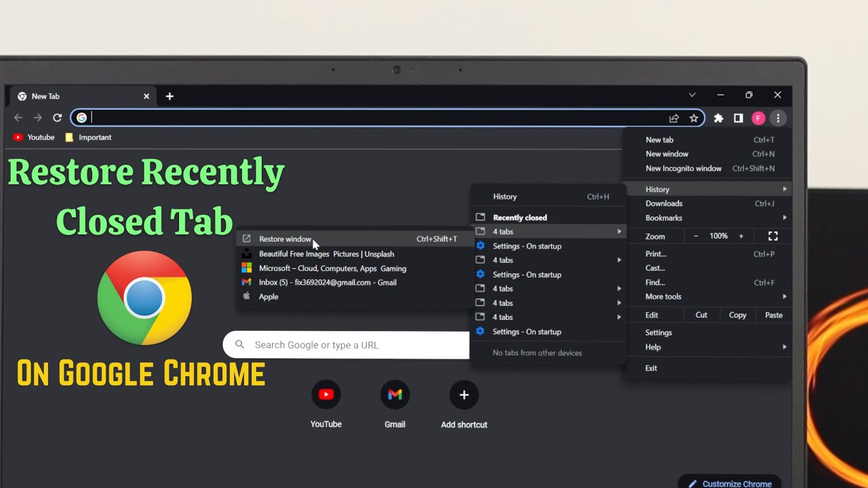Open the Youtube bookmark
868x488 pixels.
[x=34, y=137]
